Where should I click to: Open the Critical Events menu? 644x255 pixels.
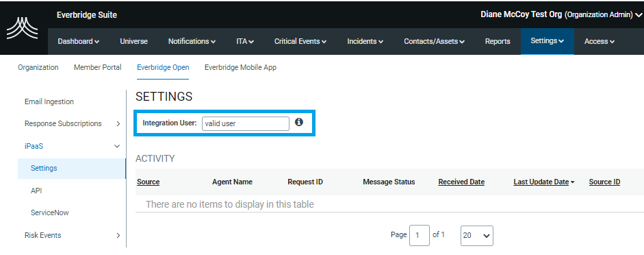coord(300,41)
